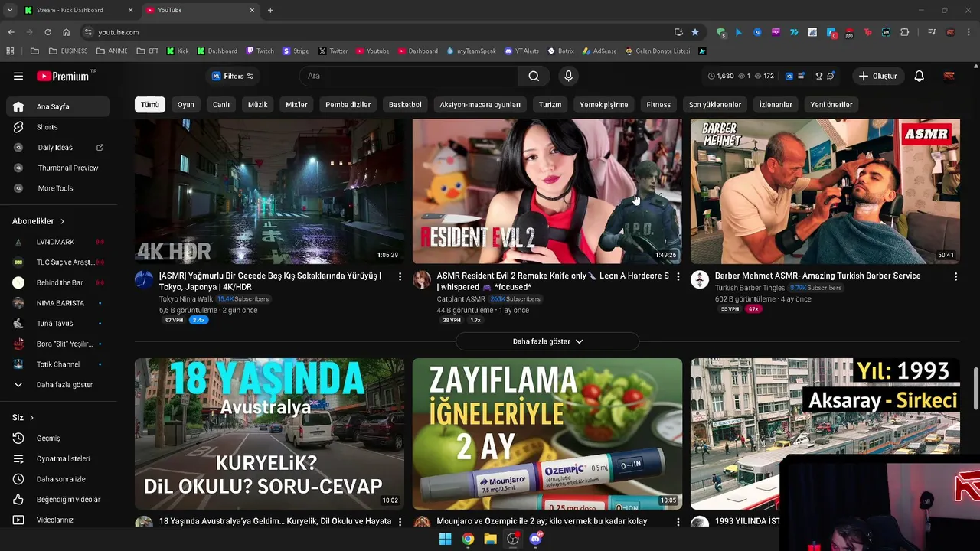The width and height of the screenshot is (980, 551).
Task: Open the YouTube account avatar menu
Action: point(949,76)
